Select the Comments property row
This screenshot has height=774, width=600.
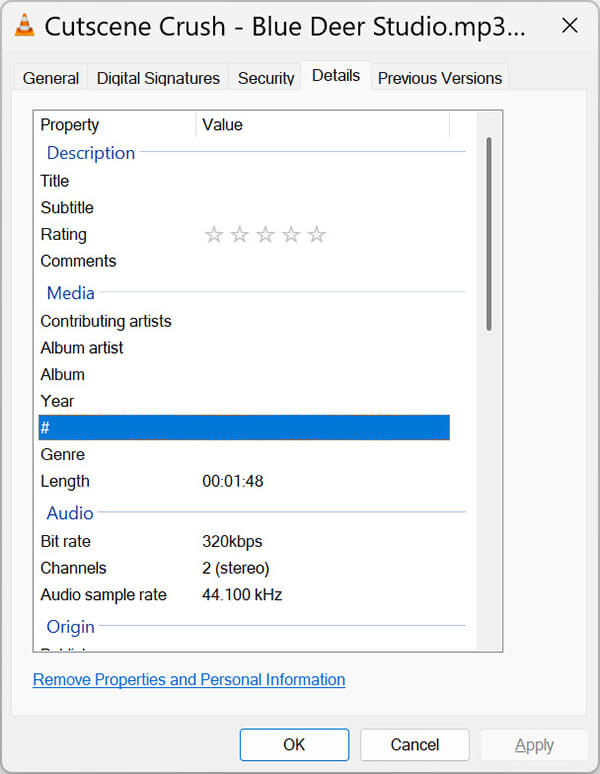[244, 261]
